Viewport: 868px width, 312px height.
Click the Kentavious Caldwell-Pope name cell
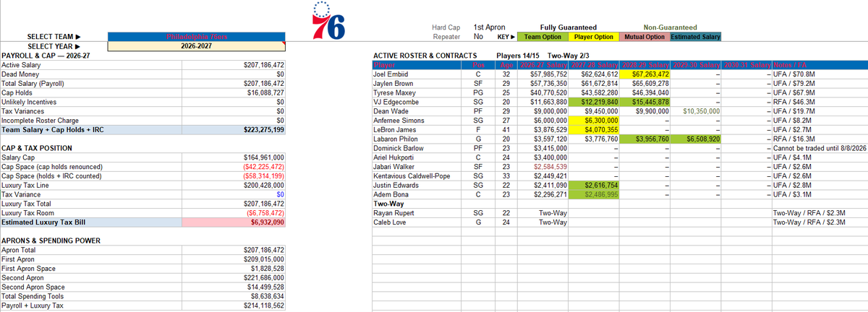[416, 176]
